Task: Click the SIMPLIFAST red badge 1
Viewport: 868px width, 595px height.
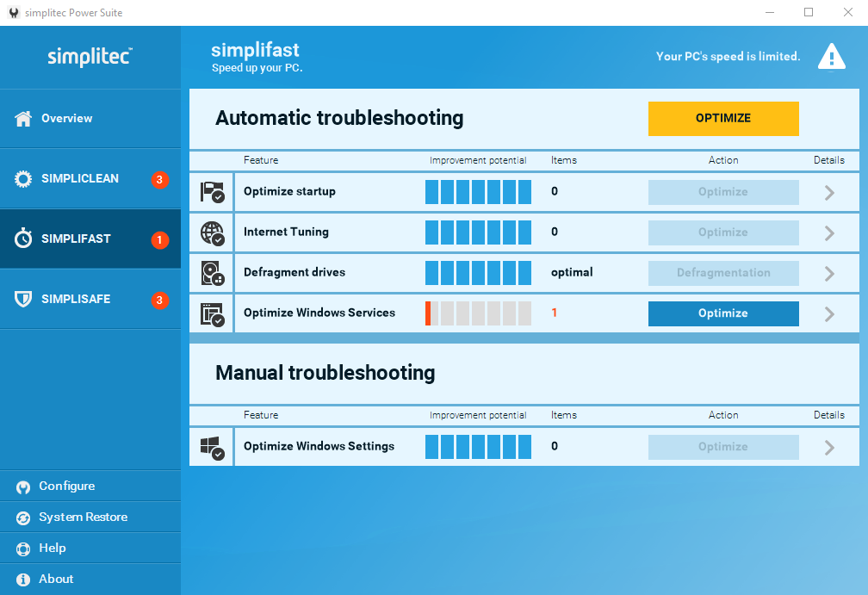Action: (x=160, y=239)
